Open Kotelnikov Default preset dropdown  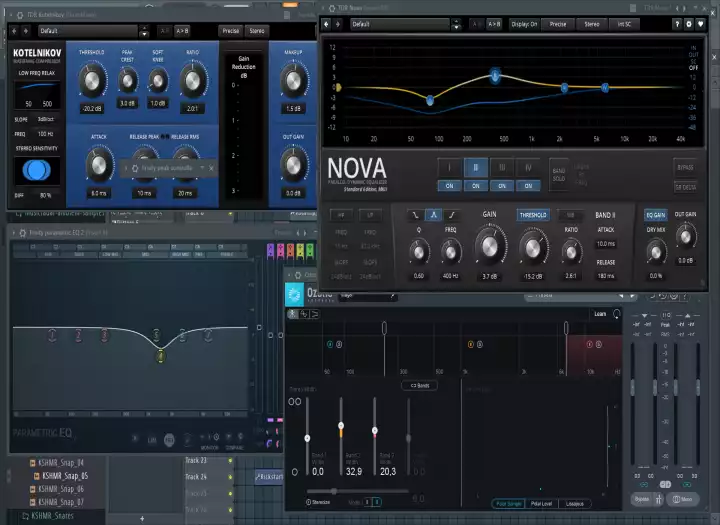click(87, 31)
